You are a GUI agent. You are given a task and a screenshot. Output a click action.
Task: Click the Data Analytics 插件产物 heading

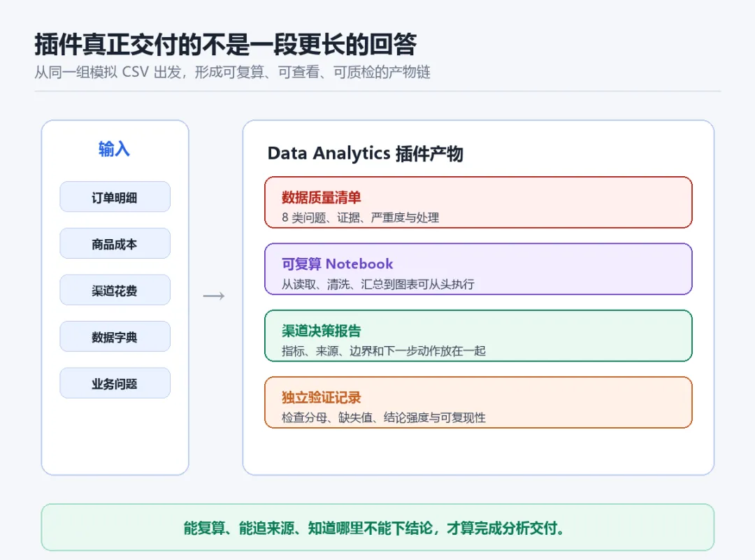pyautogui.click(x=365, y=154)
